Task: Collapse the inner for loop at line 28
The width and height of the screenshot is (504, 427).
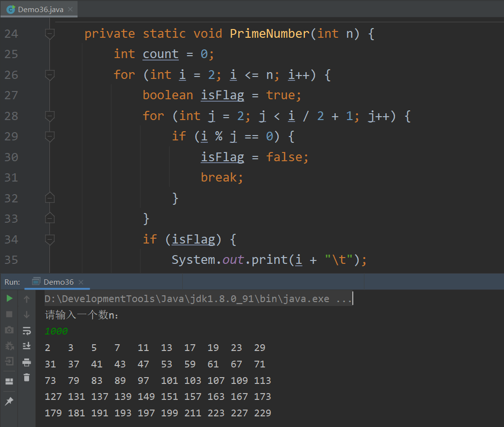Action: 49,116
